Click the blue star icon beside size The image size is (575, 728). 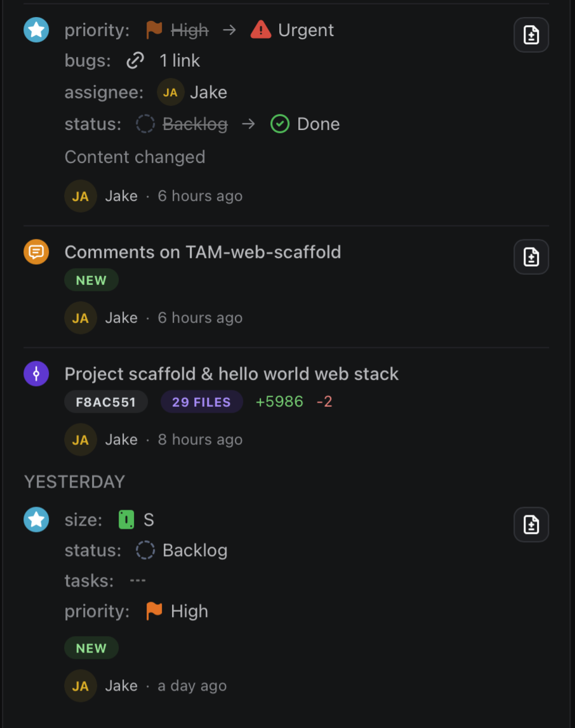[36, 520]
